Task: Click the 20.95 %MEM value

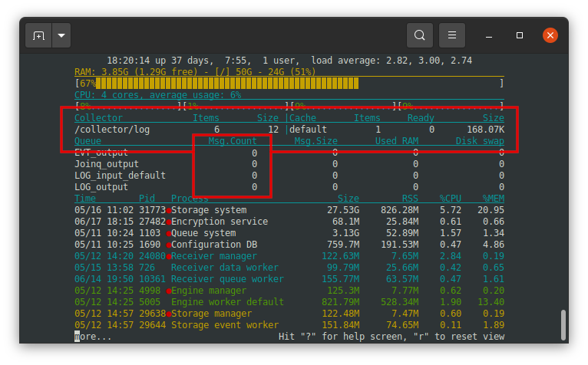Action: [x=491, y=210]
